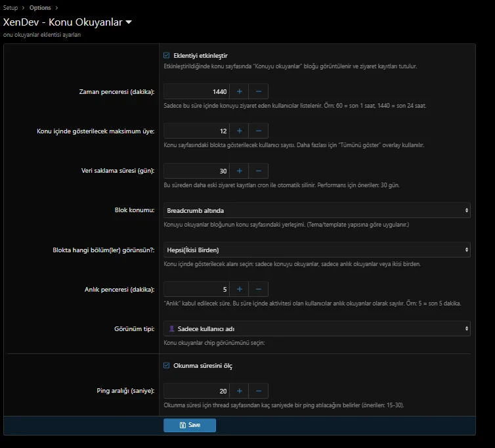Decrease Veri saklama süresi with minus icon
Viewport: 495px width, 448px height.
(259, 171)
